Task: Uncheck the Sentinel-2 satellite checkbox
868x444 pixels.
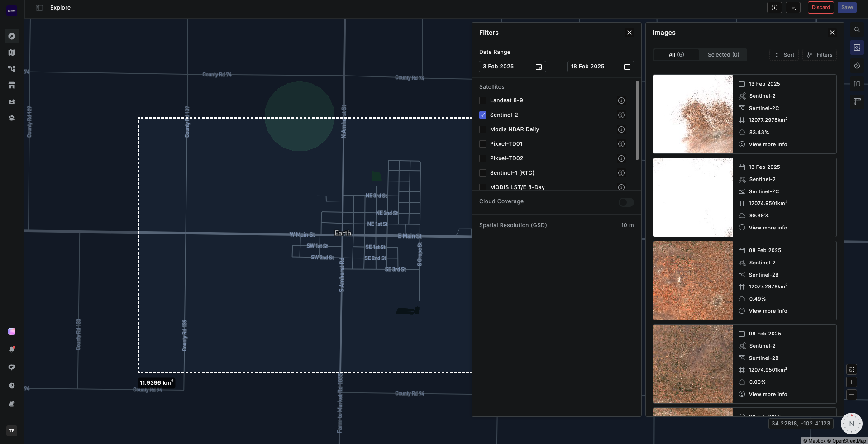Action: coord(483,115)
